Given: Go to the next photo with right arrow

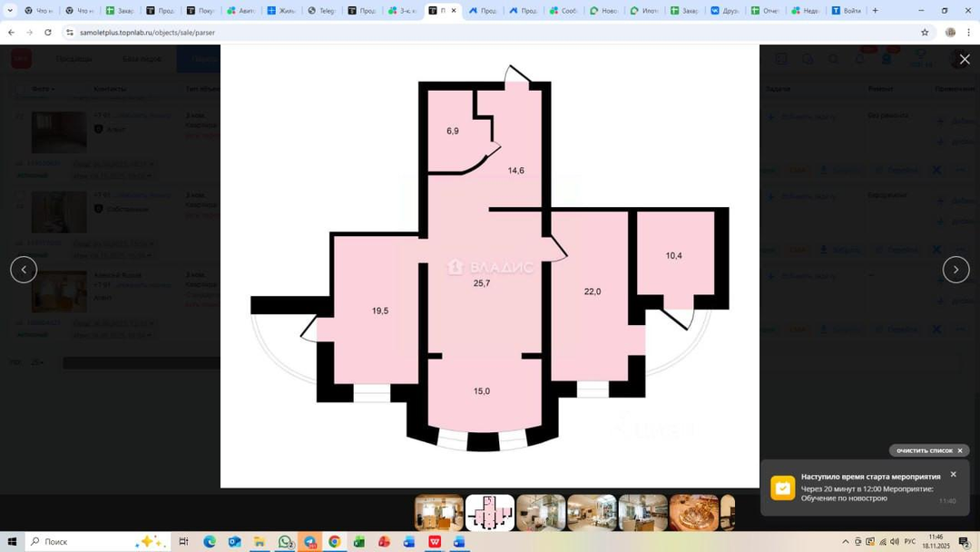Looking at the screenshot, I should (x=955, y=270).
